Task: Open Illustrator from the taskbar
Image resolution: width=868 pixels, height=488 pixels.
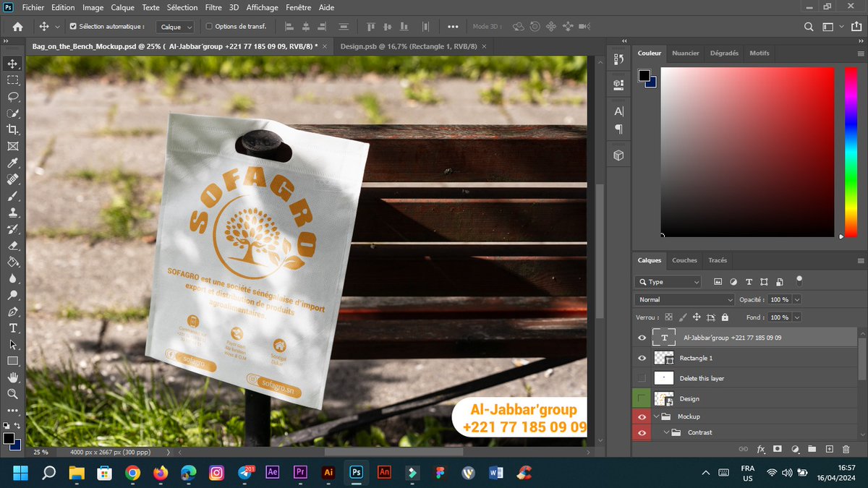Action: (x=328, y=472)
